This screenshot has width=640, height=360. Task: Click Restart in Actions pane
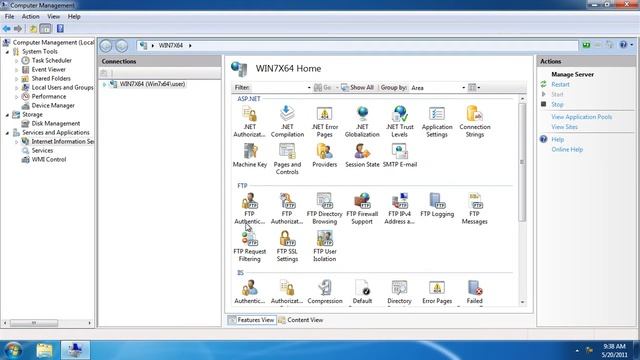(x=560, y=84)
